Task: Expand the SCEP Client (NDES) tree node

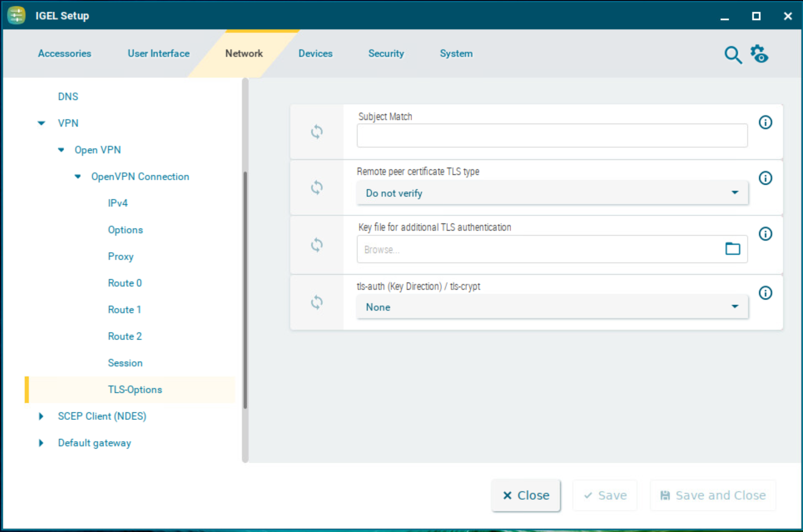Action: (x=41, y=417)
